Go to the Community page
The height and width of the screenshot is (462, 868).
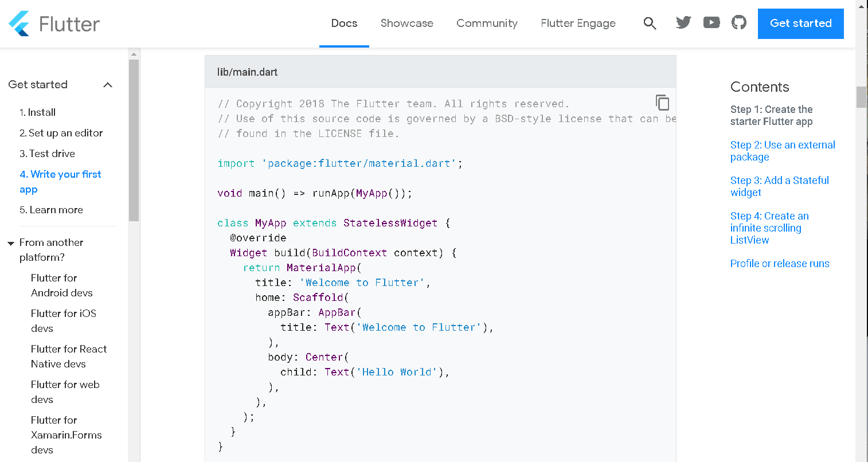click(487, 24)
